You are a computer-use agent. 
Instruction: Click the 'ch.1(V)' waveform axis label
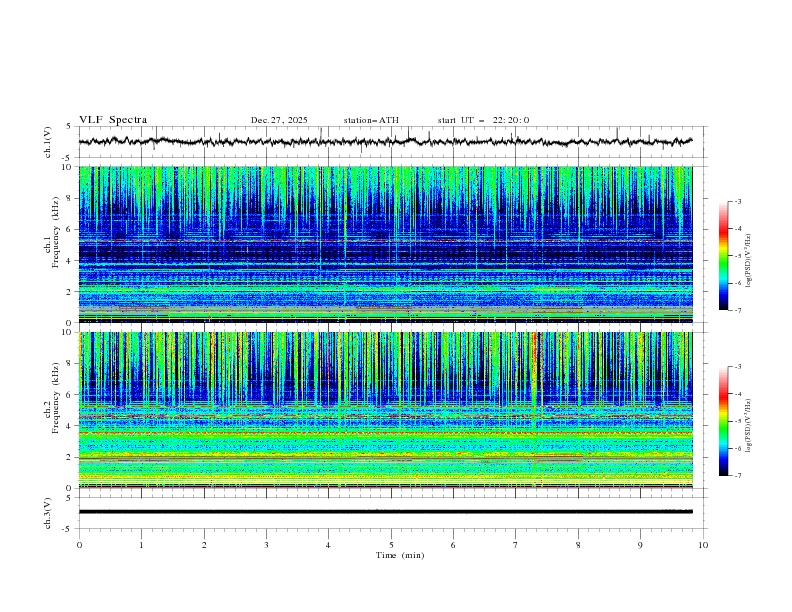pyautogui.click(x=48, y=142)
